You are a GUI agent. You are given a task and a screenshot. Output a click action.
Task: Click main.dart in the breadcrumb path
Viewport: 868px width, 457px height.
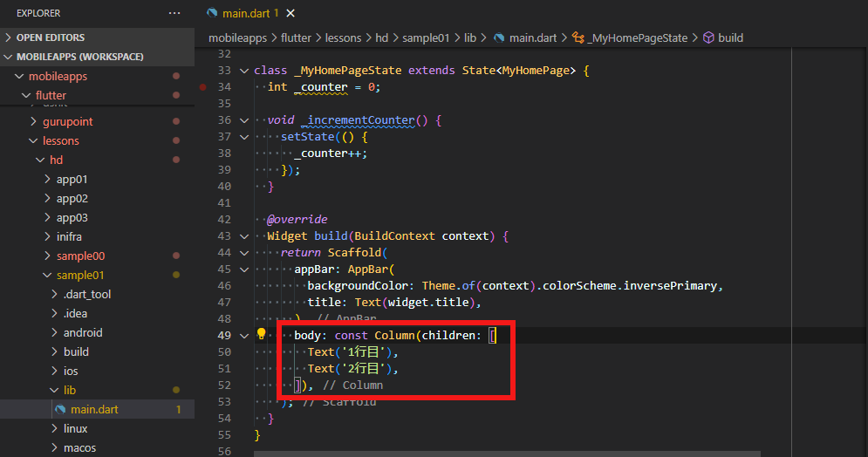533,38
